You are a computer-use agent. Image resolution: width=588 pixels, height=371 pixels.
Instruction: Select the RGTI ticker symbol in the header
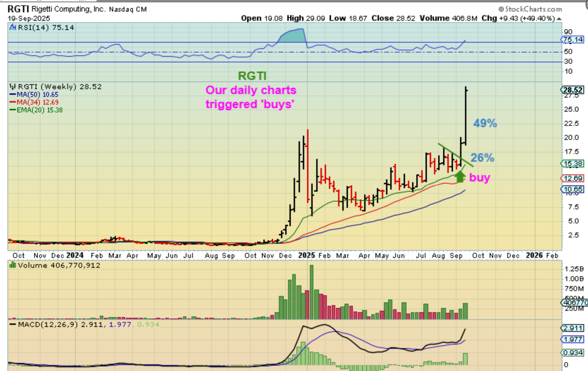(19, 9)
